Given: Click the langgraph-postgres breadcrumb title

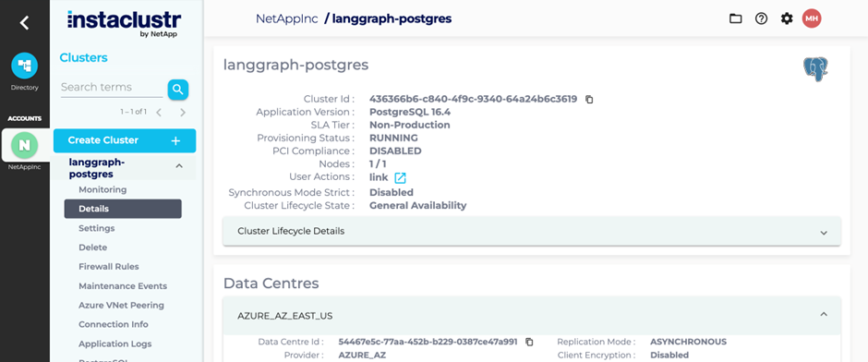Looking at the screenshot, I should (392, 18).
